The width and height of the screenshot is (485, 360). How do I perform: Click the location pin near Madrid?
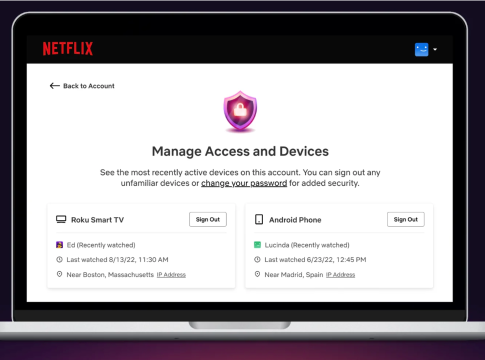pyautogui.click(x=257, y=274)
